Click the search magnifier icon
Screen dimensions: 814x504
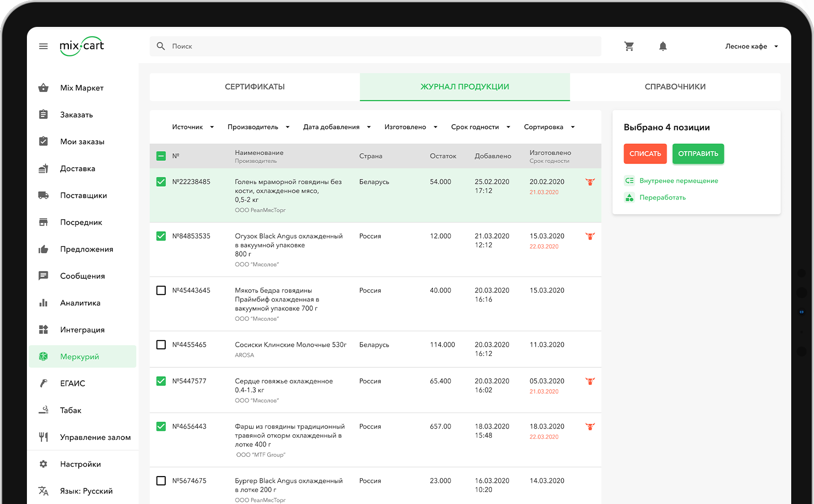161,46
